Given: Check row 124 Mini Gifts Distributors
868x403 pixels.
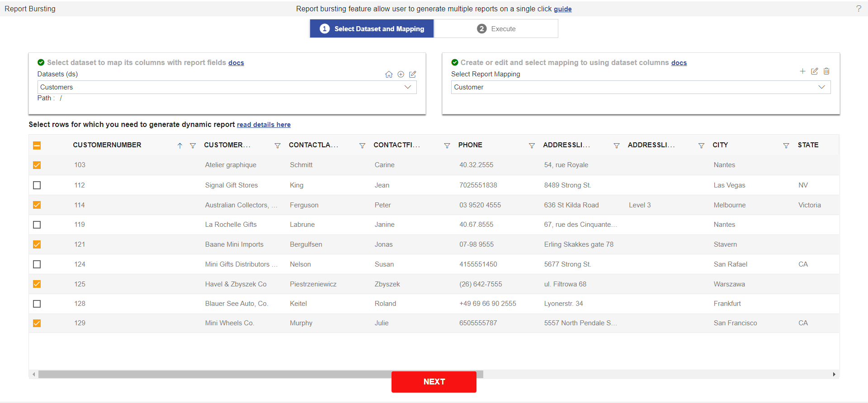Looking at the screenshot, I should click(37, 264).
